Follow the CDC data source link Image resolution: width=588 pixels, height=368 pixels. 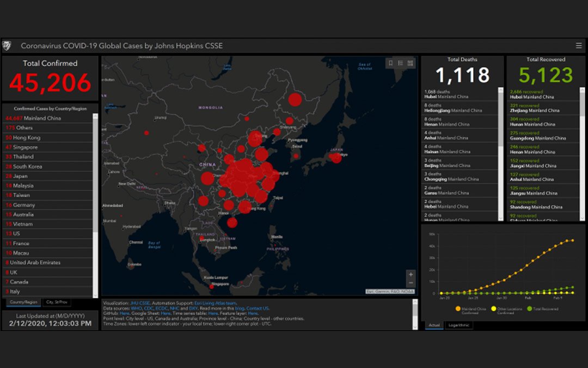click(x=149, y=308)
